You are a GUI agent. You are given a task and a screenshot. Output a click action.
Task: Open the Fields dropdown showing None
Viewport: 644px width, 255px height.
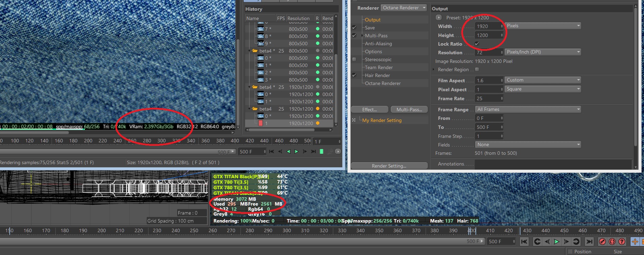tap(528, 145)
